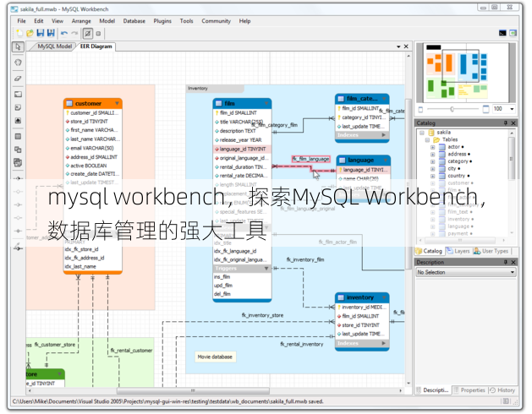532x414 pixels.
Task: Select the new table tool
Action: pos(18,136)
